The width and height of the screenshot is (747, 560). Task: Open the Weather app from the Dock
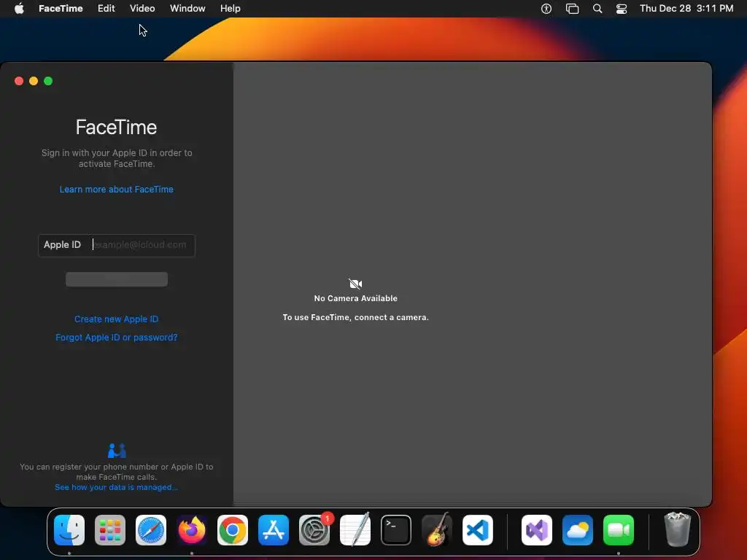[x=578, y=530]
